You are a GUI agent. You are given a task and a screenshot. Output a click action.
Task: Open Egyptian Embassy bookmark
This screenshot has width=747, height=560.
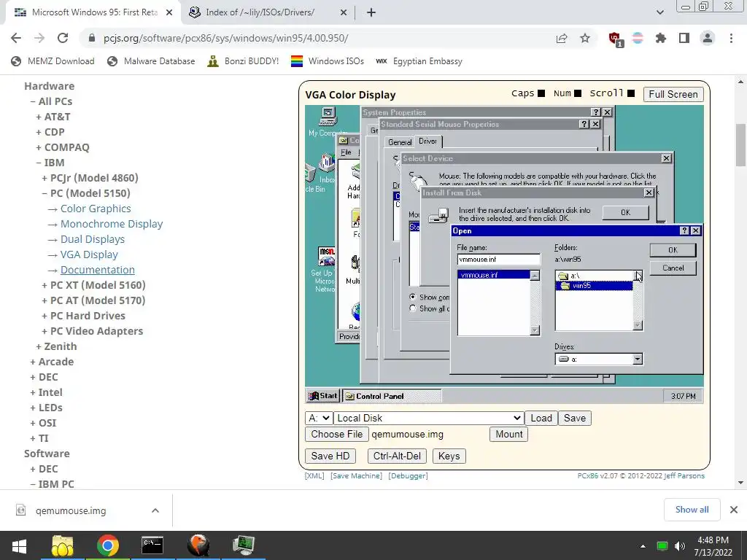[x=419, y=61]
